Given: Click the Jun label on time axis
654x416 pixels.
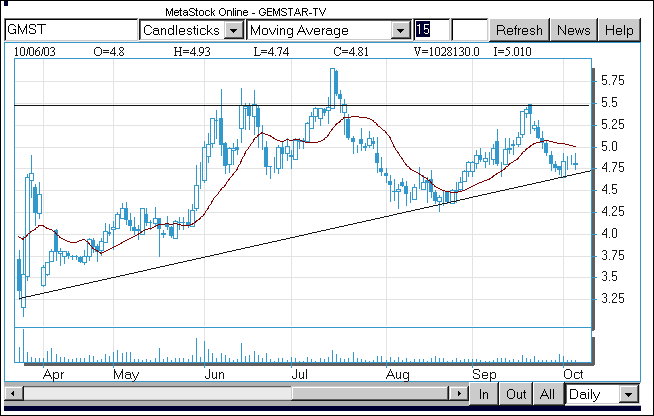Looking at the screenshot, I should (214, 374).
